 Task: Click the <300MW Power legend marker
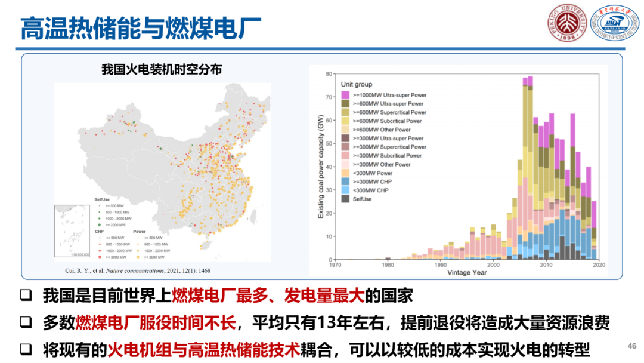[x=346, y=173]
